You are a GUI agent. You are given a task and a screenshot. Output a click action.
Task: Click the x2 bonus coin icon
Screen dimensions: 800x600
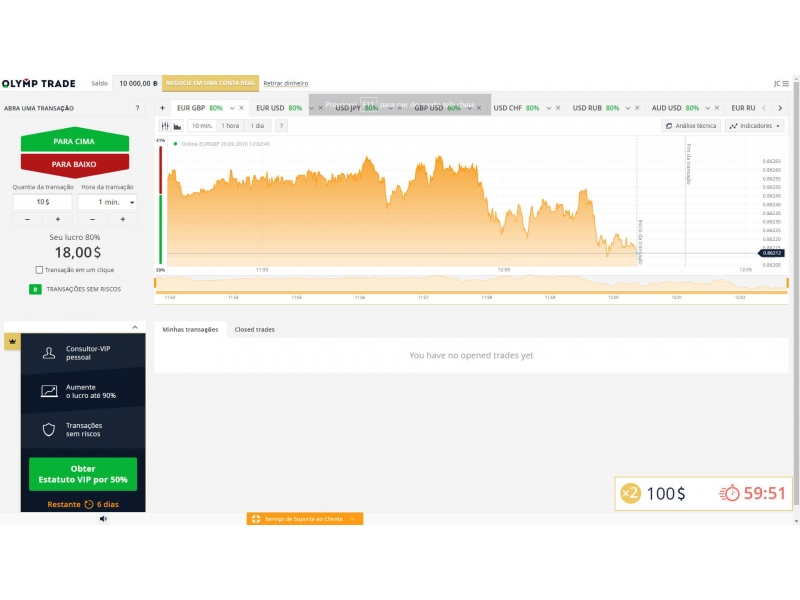pos(631,493)
